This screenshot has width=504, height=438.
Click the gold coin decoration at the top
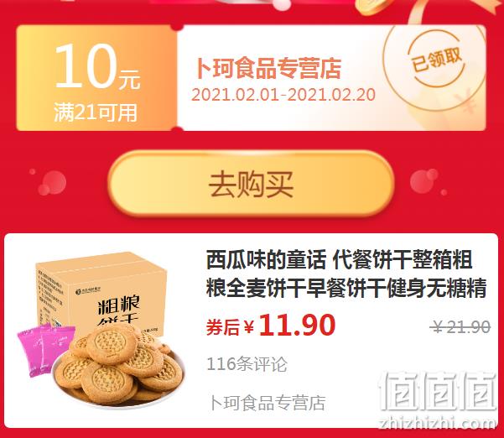point(375,7)
